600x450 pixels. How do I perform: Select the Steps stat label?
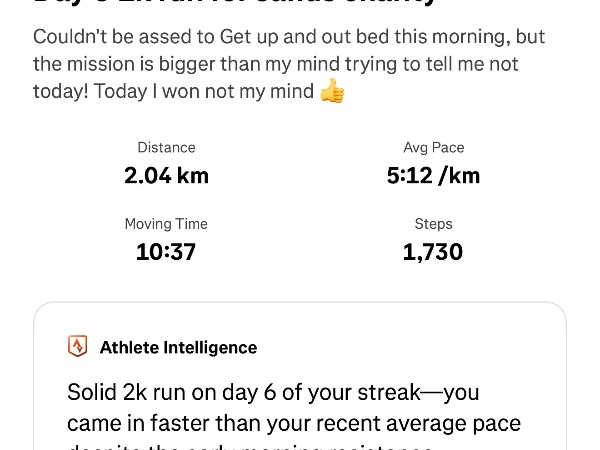(x=433, y=224)
